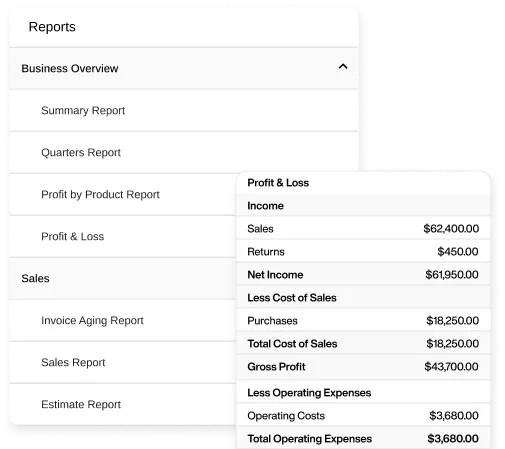Screen dimensions: 505x449
Task: Click the Purchases row $18,250.00 amount
Action: point(452,321)
